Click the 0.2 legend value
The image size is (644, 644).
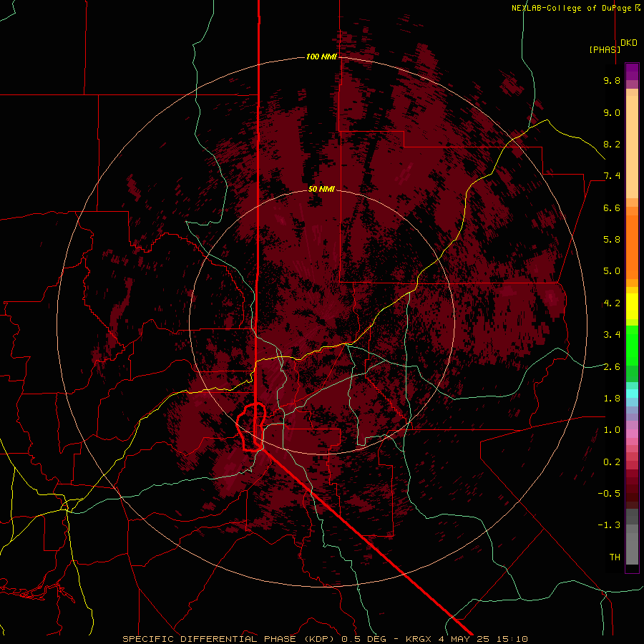[612, 462]
